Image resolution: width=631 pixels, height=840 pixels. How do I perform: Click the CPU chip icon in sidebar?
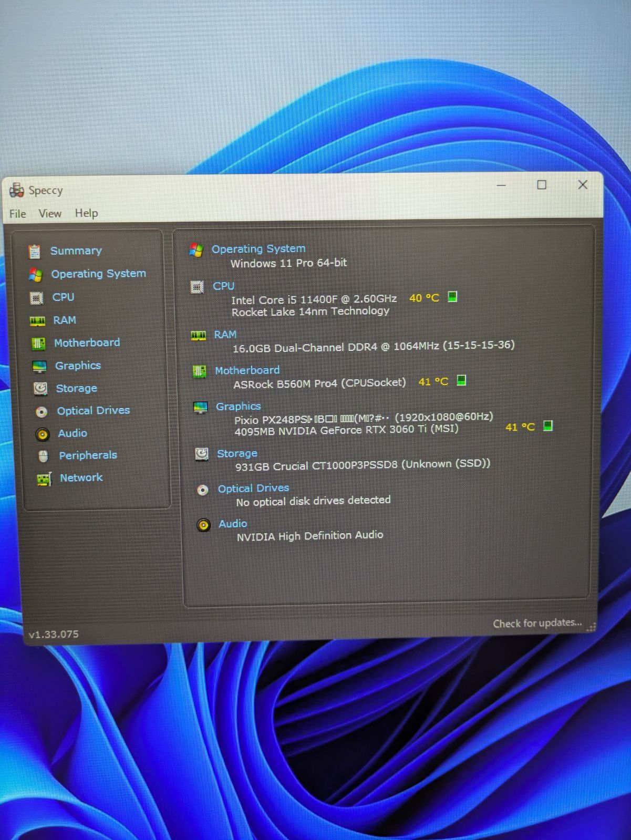pyautogui.click(x=36, y=298)
